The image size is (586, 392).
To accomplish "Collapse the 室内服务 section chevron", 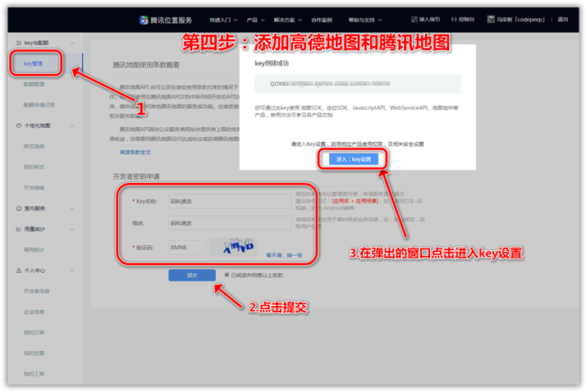I will tap(72, 208).
